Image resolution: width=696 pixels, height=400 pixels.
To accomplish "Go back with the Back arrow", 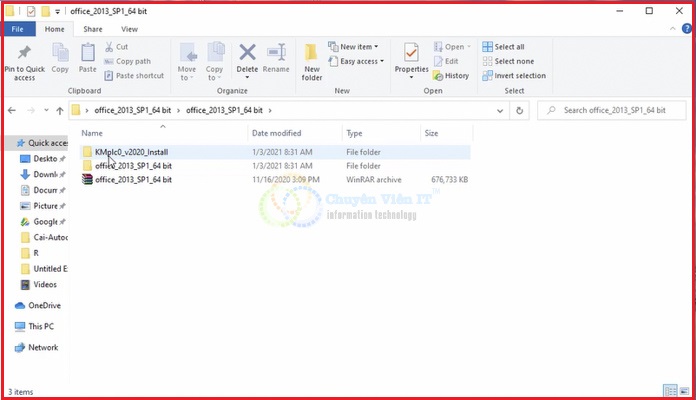I will 12,111.
